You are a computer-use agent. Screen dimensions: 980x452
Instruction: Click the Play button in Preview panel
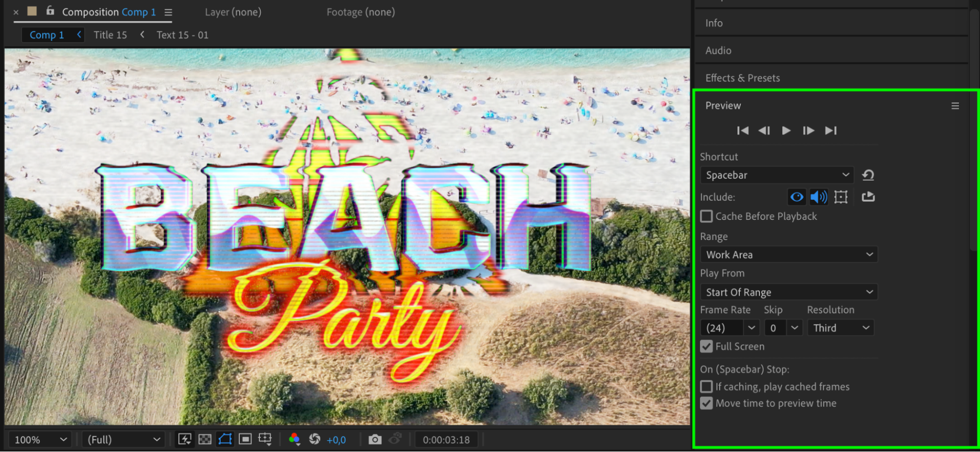pyautogui.click(x=786, y=131)
